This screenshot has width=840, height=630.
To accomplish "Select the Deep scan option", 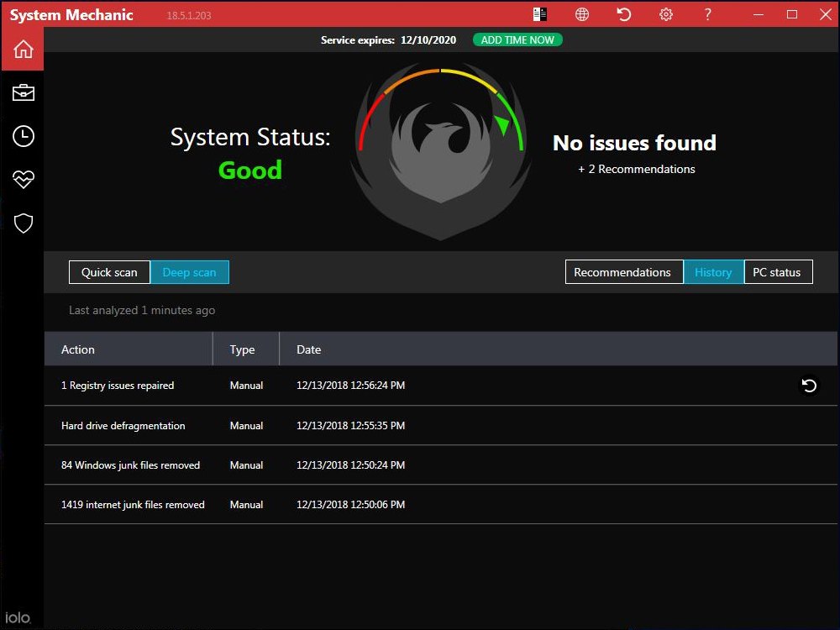I will pos(190,272).
